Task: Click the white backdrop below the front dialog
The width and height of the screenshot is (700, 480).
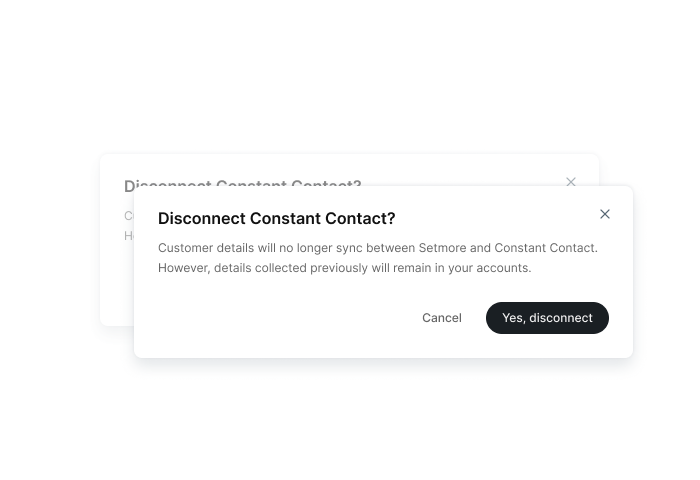Action: pyautogui.click(x=350, y=420)
